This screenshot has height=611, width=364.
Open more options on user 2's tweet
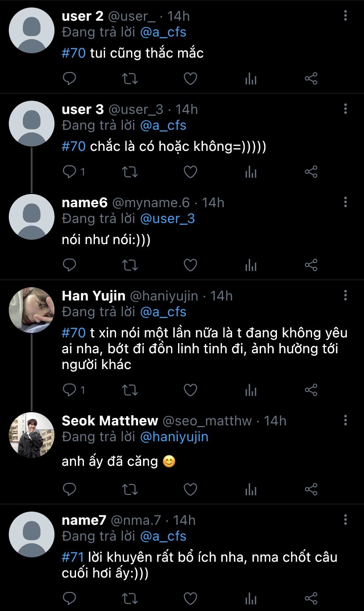point(346,16)
